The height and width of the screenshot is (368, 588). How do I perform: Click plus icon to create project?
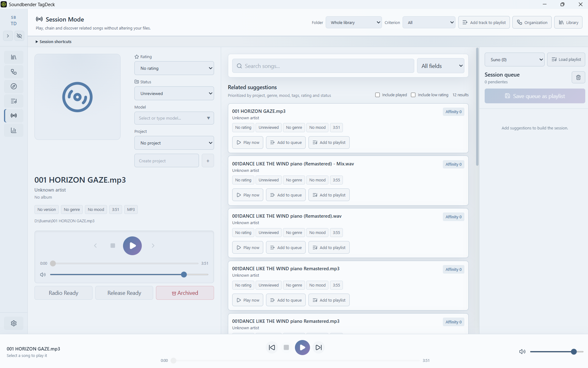[208, 161]
